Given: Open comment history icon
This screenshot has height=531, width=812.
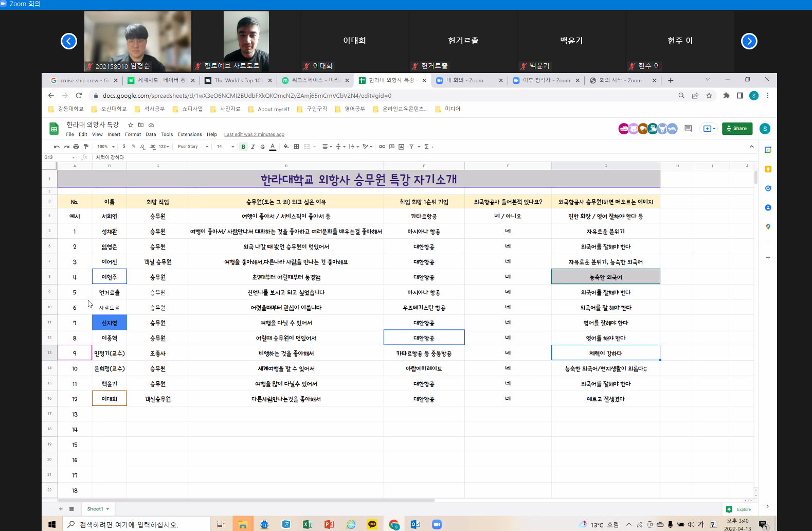Looking at the screenshot, I should click(x=688, y=128).
